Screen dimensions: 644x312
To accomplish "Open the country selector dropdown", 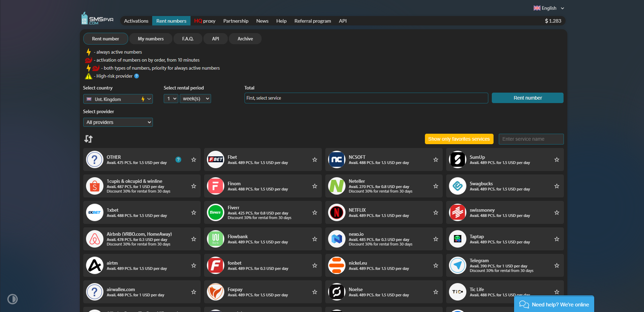I will click(x=118, y=99).
